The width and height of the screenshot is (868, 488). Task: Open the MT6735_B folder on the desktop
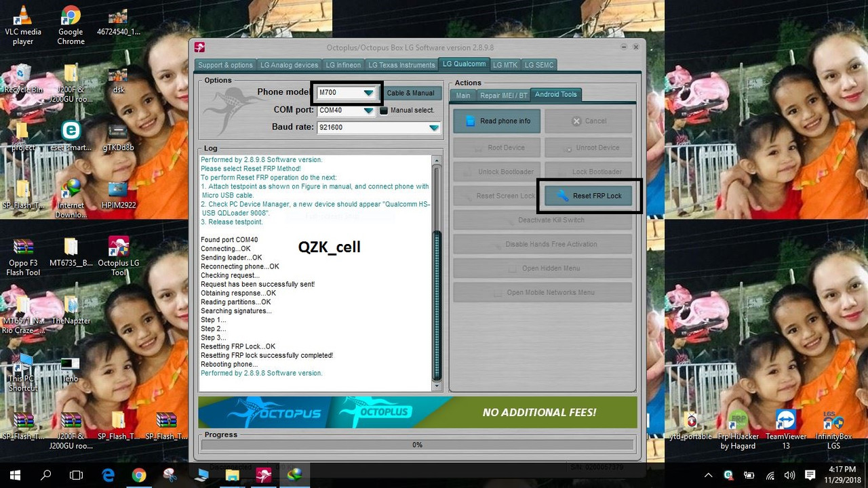(71, 252)
